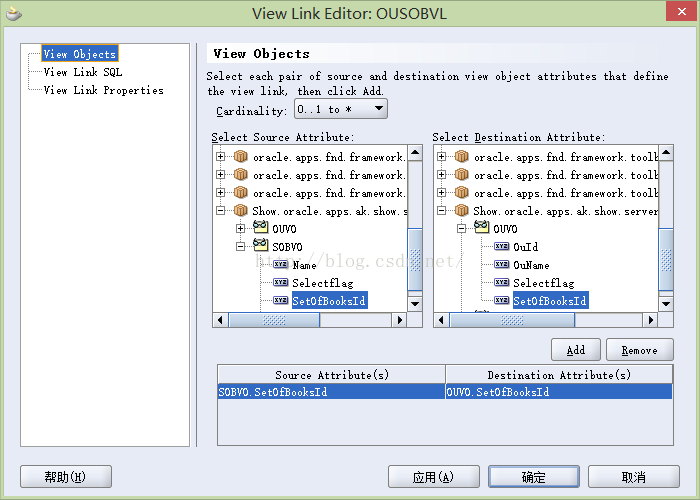Click source tree left scroll arrow
Screen dimensions: 700x500
point(220,320)
